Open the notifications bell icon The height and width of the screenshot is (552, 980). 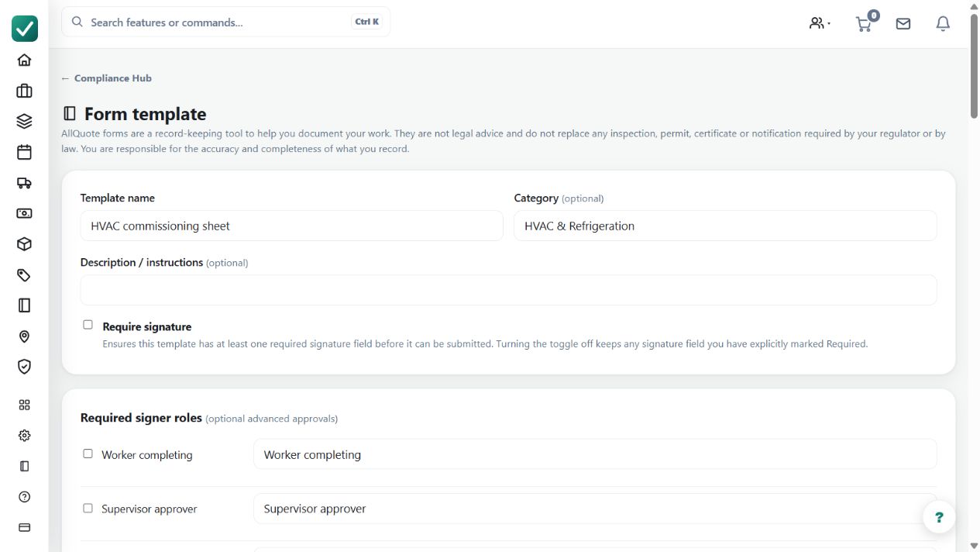coord(943,24)
